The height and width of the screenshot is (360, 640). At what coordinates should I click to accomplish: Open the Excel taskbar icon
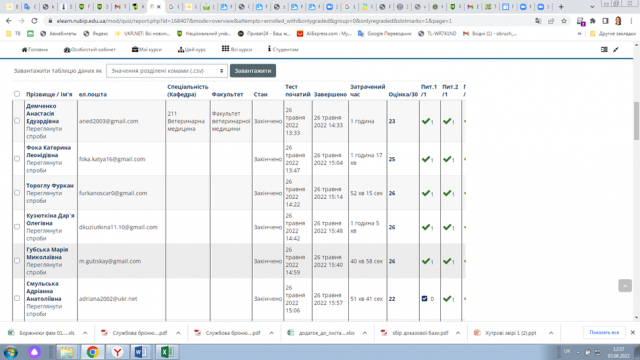coord(167,352)
